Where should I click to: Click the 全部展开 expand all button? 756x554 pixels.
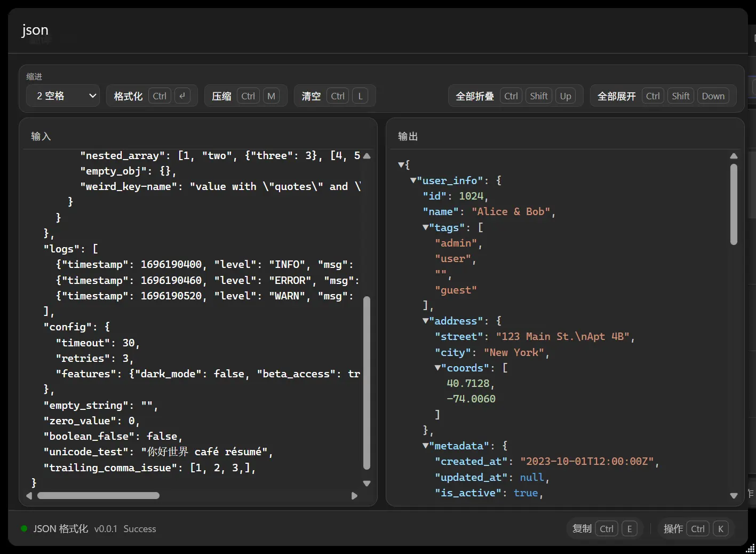(x=663, y=96)
